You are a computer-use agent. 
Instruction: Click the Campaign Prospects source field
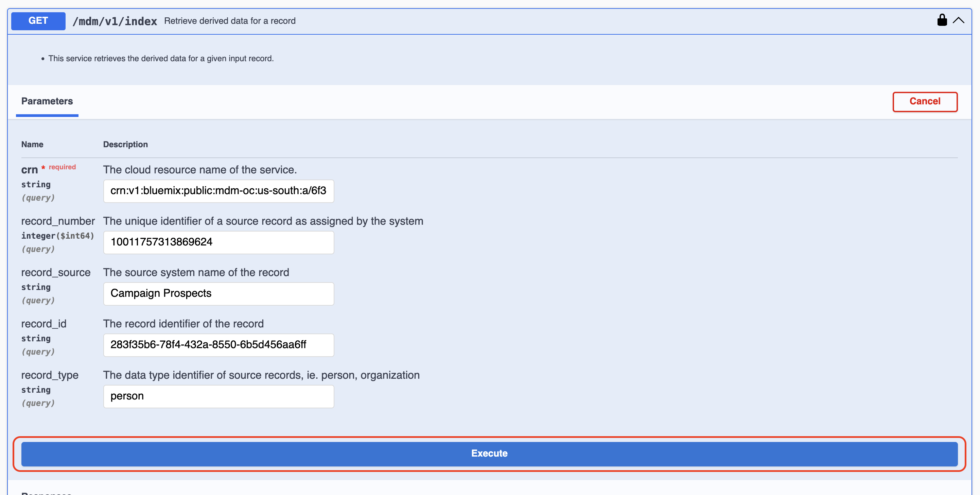pyautogui.click(x=218, y=293)
